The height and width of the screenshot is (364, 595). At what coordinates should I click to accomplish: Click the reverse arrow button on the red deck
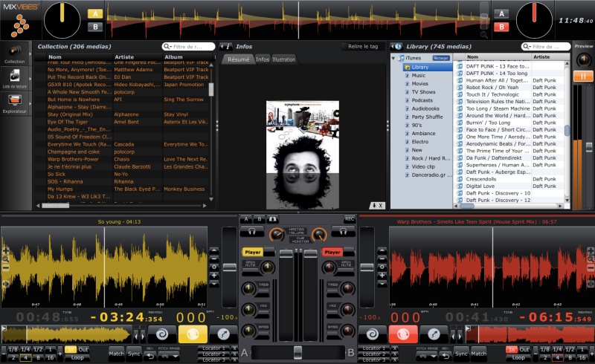[x=446, y=356]
